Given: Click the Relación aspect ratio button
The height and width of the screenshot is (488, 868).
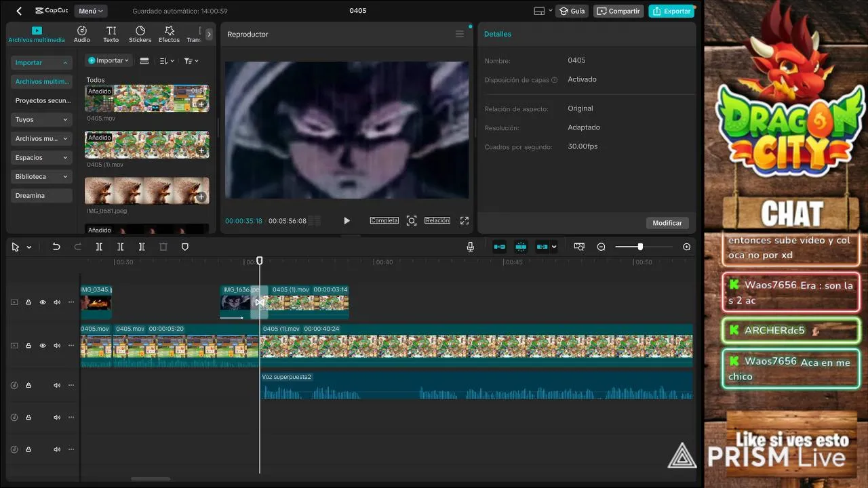Looking at the screenshot, I should [437, 220].
